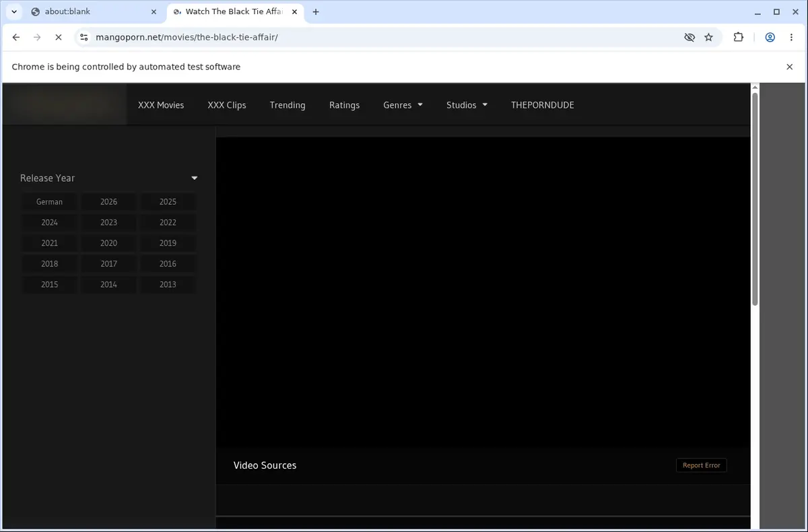Close the about:blank tab
This screenshot has width=808, height=532.
(x=154, y=11)
